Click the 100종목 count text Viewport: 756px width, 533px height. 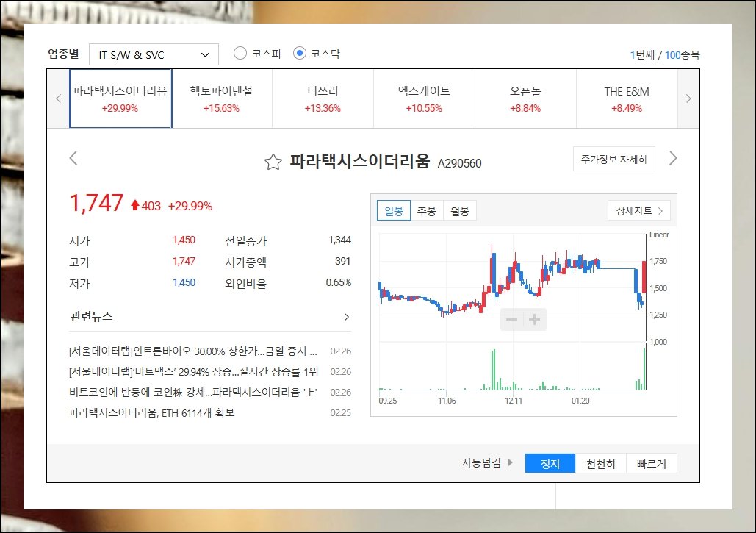coord(683,55)
